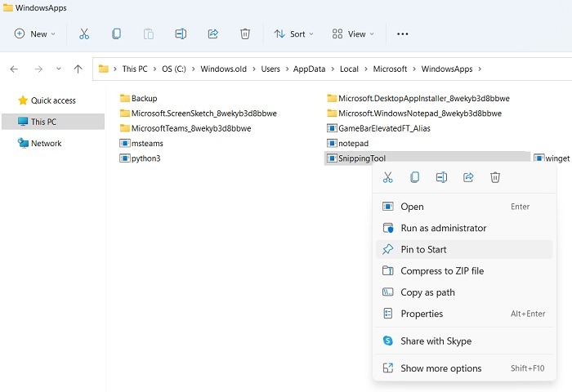Cut SnippingTool via context menu scissors icon

coord(388,177)
